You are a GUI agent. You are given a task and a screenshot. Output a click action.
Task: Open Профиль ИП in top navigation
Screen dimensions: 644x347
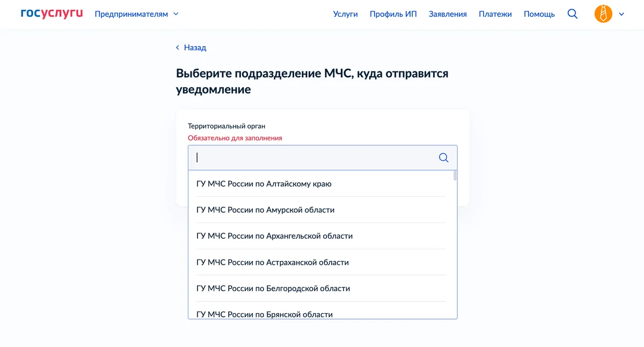(393, 14)
